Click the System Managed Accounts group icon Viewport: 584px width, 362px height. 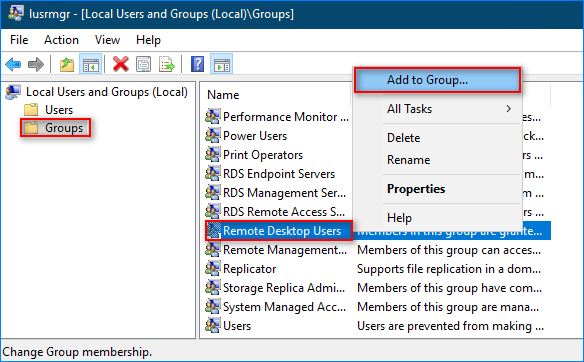(x=213, y=307)
